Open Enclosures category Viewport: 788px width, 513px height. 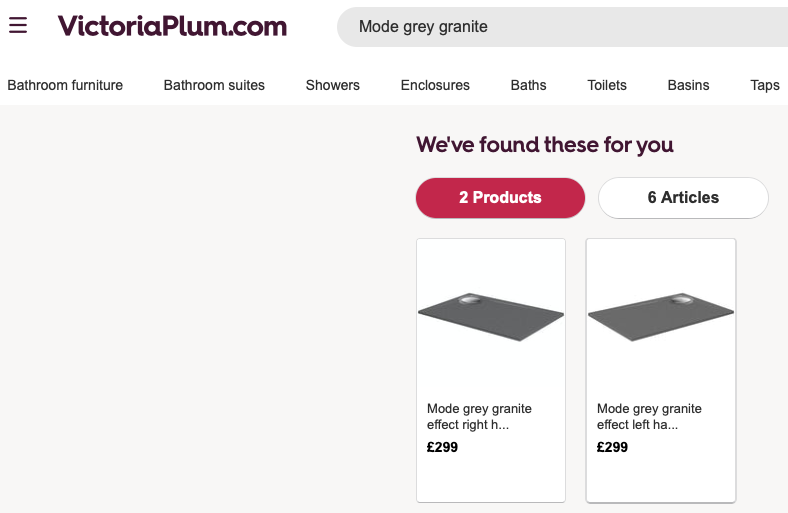point(435,85)
